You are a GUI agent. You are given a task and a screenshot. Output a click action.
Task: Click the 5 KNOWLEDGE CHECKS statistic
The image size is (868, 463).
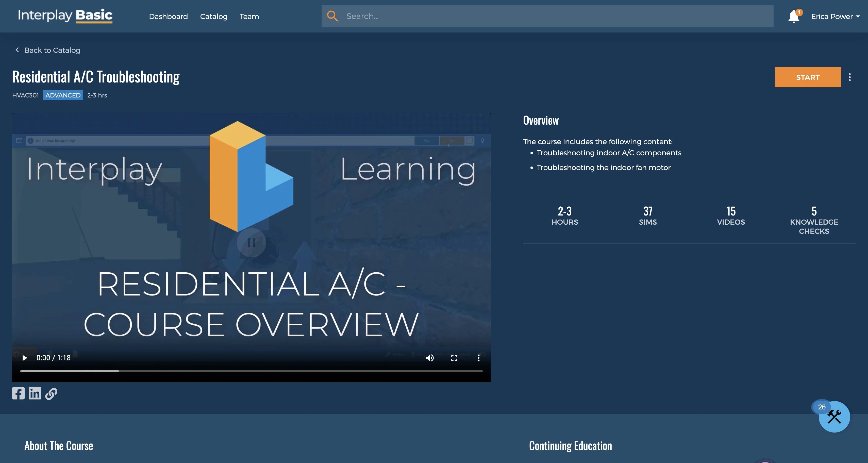point(814,220)
